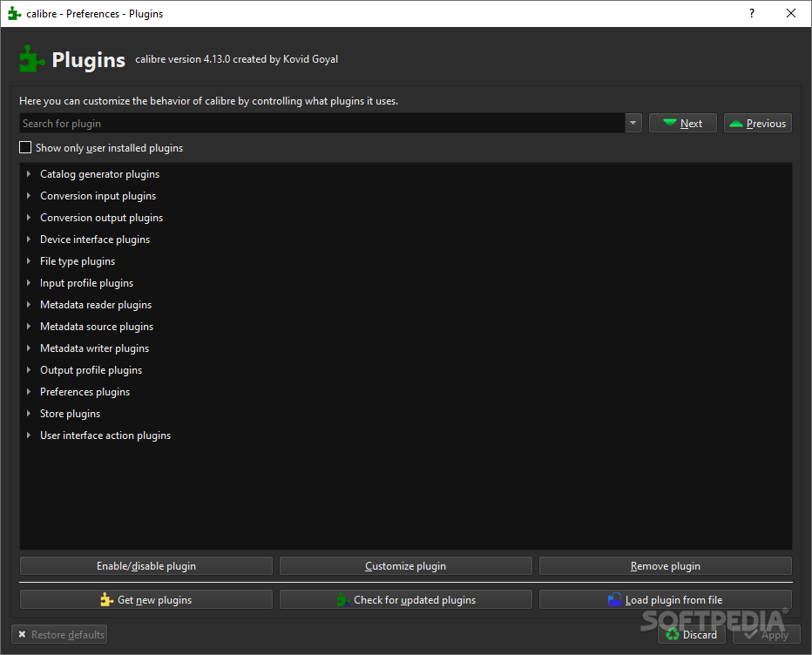Screen dimensions: 812x655
Task: Click the Get new plugins puzzle icon
Action: click(106, 599)
